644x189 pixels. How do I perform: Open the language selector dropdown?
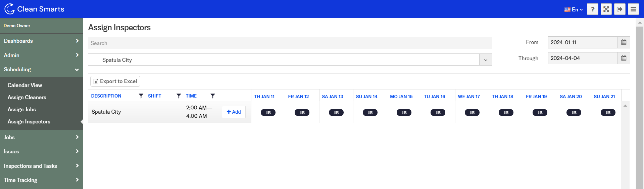(574, 9)
